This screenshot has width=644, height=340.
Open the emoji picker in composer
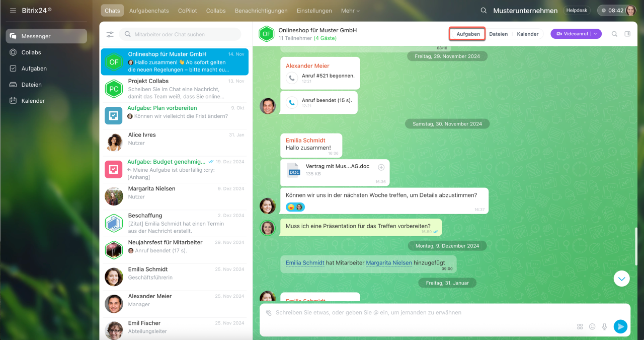pos(592,326)
